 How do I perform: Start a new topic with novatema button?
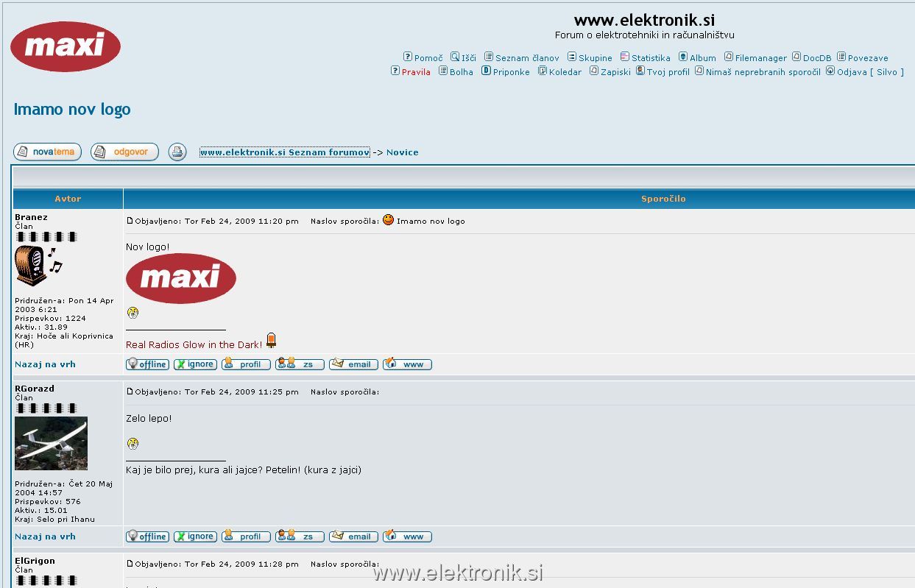48,152
